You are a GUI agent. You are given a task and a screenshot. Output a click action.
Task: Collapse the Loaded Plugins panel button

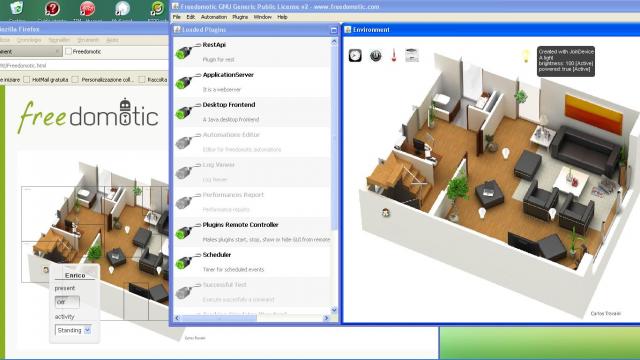333,30
